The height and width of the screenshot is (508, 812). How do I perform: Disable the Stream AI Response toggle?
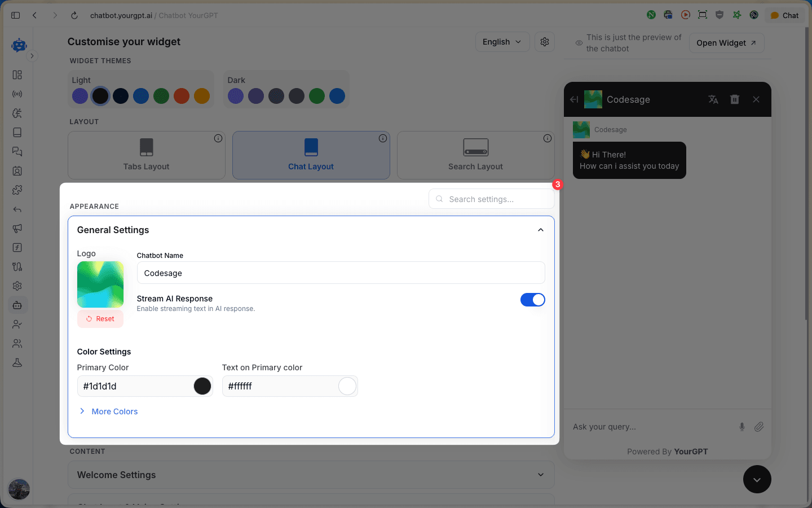533,300
